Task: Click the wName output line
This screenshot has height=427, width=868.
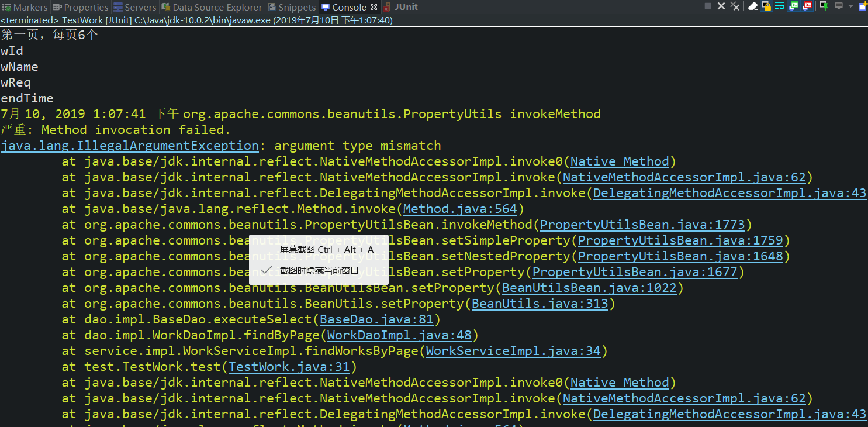Action: (20, 67)
